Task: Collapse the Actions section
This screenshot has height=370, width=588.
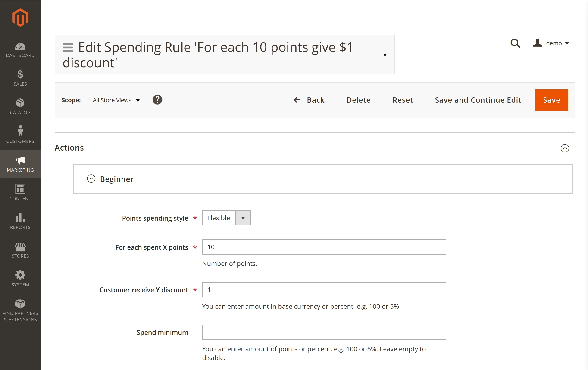Action: click(x=565, y=148)
